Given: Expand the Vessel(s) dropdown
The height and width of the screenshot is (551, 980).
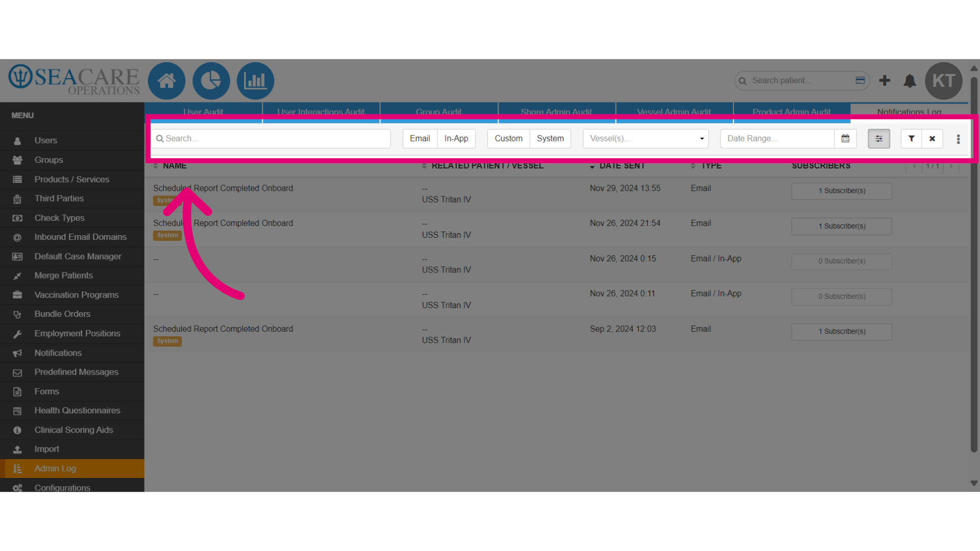Looking at the screenshot, I should [x=646, y=138].
